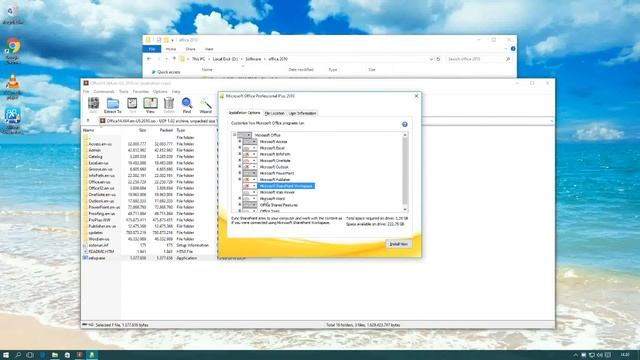Image resolution: width=640 pixels, height=360 pixels.
Task: Expand the Office Shared Features node
Action: [240, 205]
